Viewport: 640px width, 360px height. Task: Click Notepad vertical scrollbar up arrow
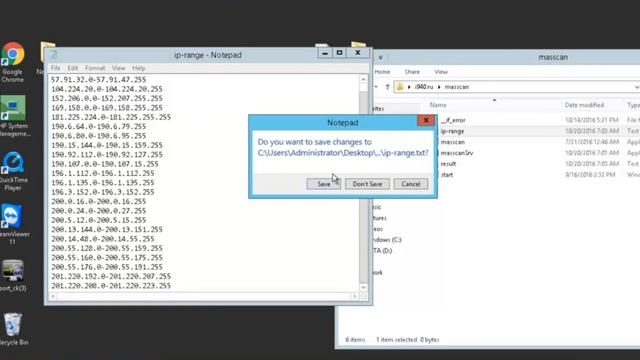tap(363, 79)
